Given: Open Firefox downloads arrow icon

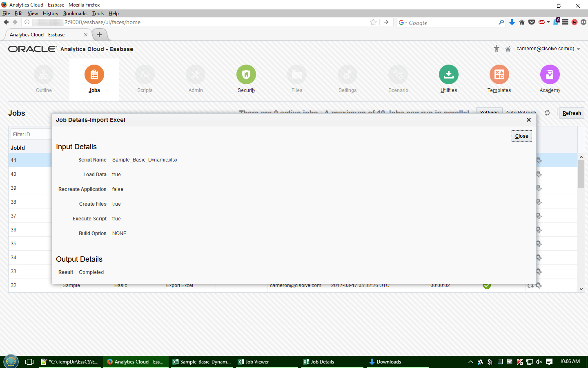Looking at the screenshot, I should coord(512,22).
